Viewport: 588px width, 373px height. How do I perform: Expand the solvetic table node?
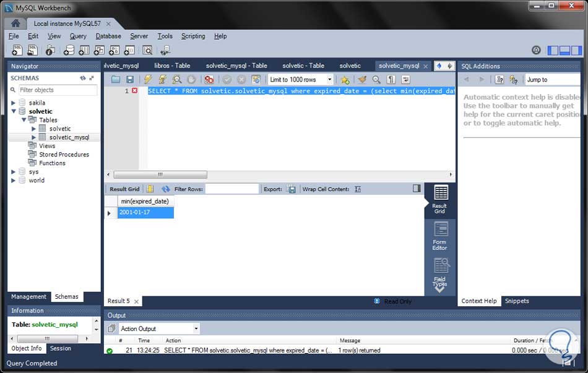coord(34,129)
